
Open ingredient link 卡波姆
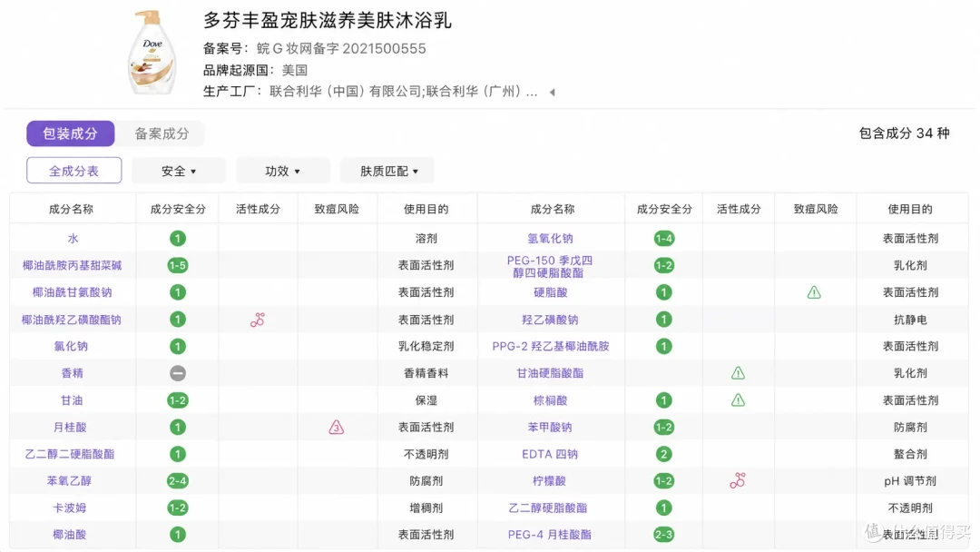coord(69,508)
